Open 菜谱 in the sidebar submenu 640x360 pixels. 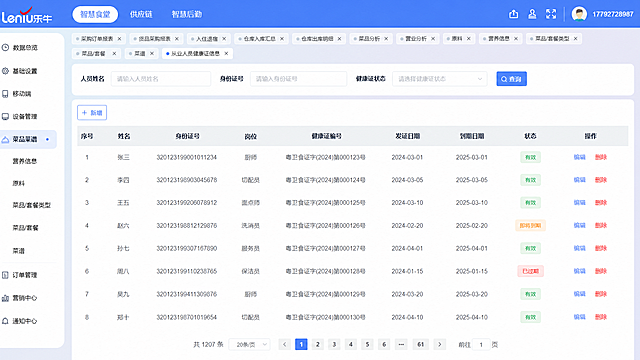tap(18, 251)
